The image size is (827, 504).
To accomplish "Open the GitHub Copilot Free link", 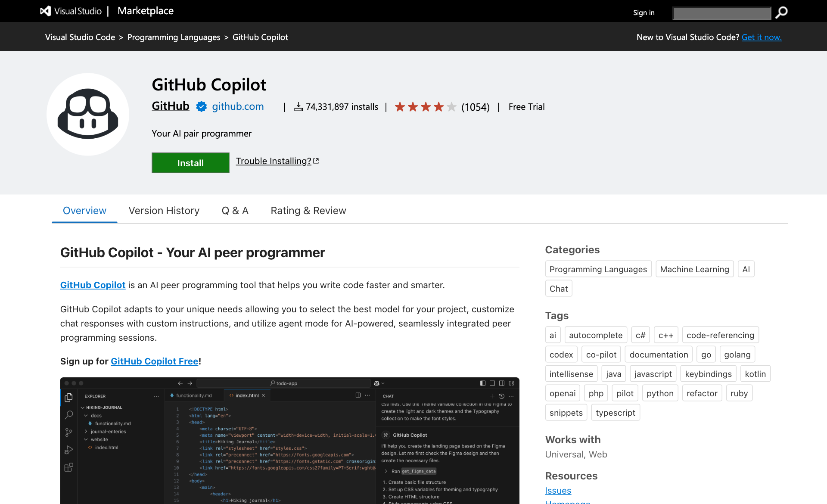I will click(155, 361).
